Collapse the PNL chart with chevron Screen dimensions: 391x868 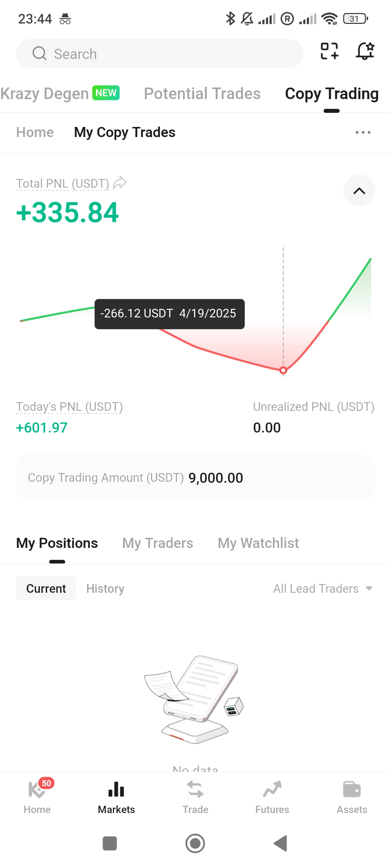359,191
